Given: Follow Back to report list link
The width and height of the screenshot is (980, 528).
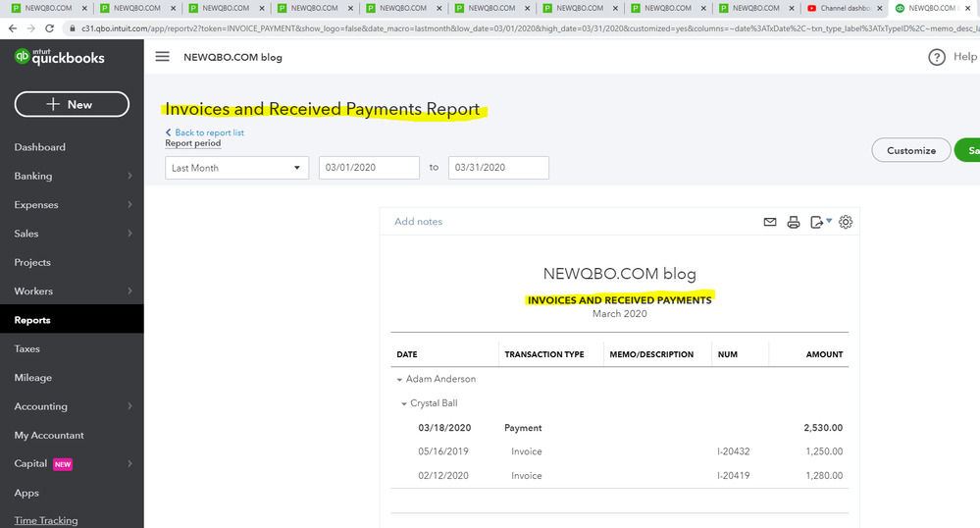Looking at the screenshot, I should tap(204, 132).
